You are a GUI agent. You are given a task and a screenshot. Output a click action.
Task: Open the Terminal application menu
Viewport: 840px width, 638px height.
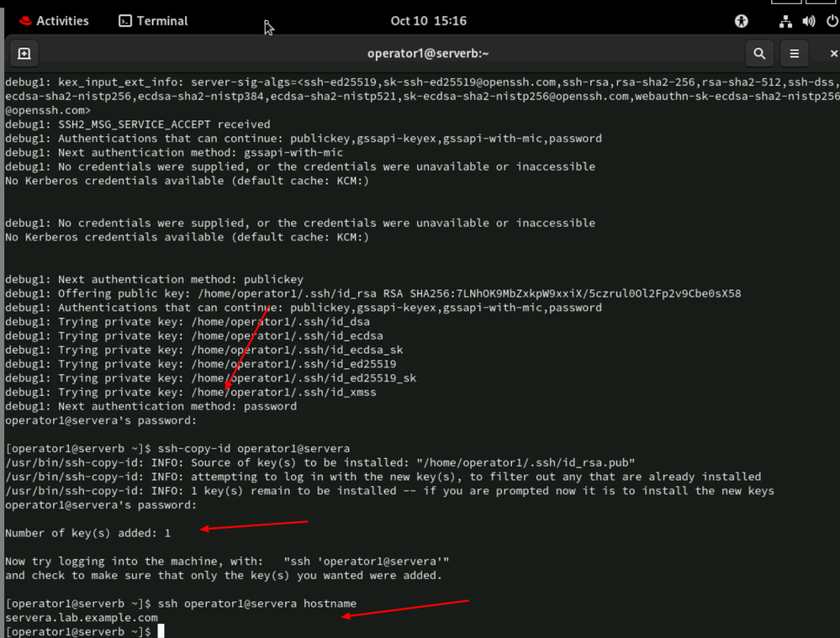click(161, 21)
